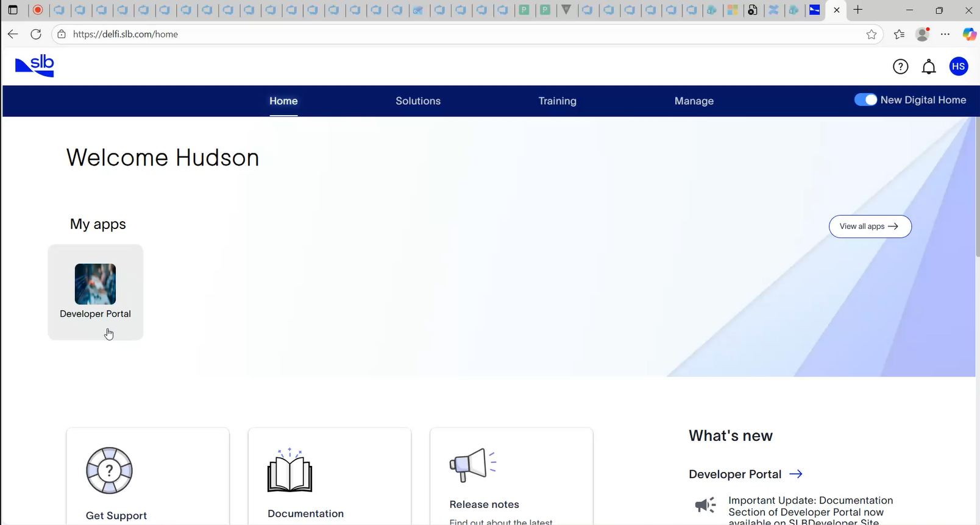Image resolution: width=980 pixels, height=525 pixels.
Task: Click the announcement megaphone icon under What's new
Action: (706, 505)
